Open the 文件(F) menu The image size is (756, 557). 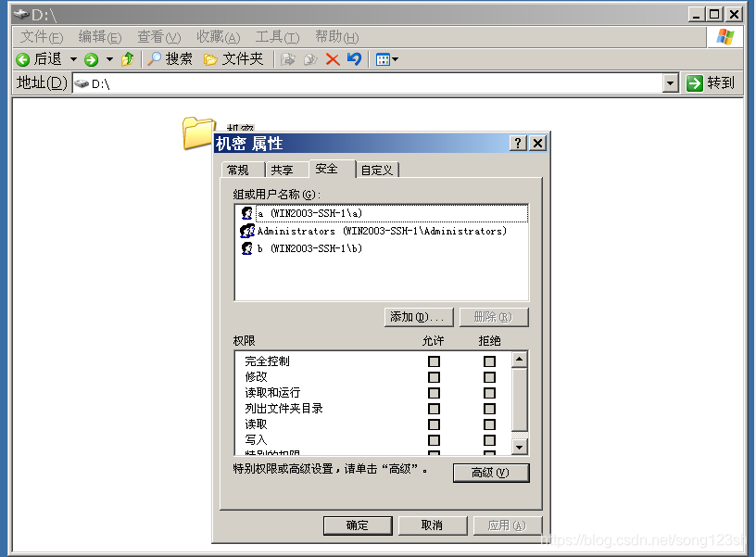(42, 37)
